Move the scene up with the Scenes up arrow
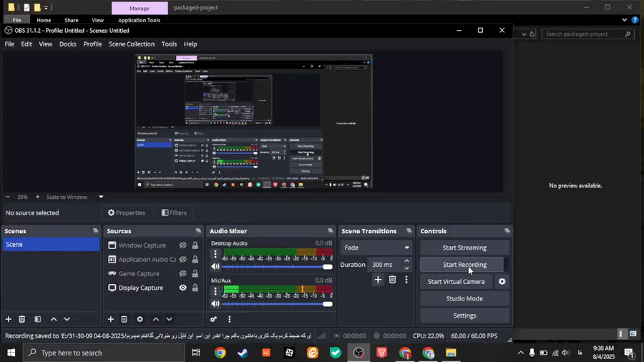644x362 pixels. pyautogui.click(x=54, y=319)
